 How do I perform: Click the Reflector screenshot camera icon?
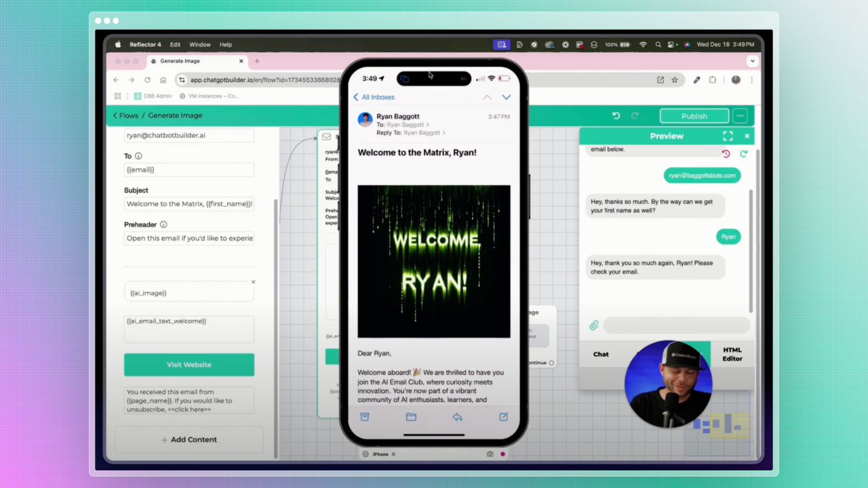coord(490,454)
